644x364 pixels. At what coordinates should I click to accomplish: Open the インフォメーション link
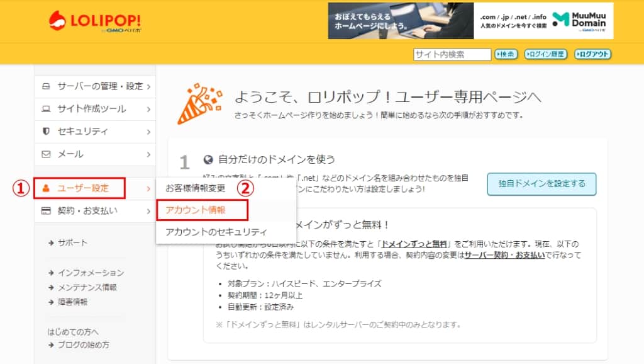pos(91,273)
